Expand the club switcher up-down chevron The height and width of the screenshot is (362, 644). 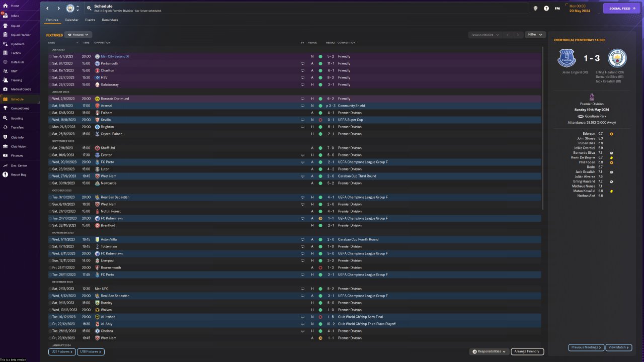[x=77, y=9]
